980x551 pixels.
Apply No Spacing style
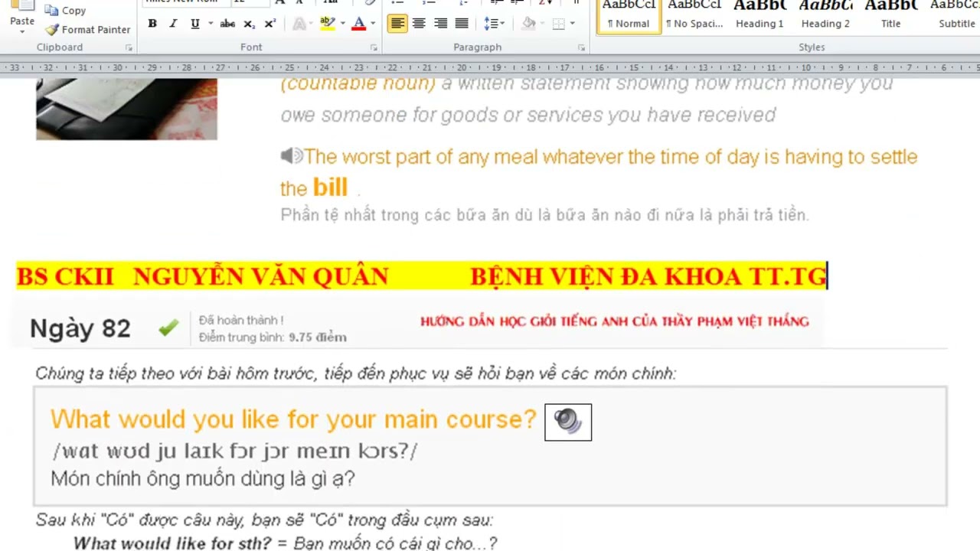pyautogui.click(x=694, y=16)
